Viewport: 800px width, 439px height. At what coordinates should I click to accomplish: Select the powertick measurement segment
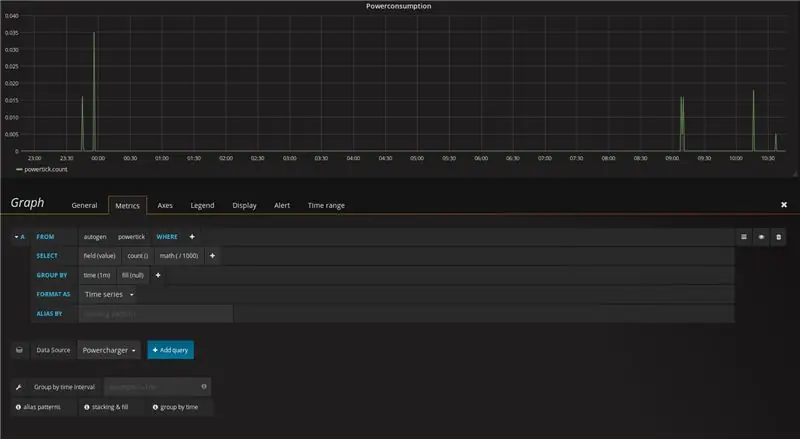[x=131, y=237]
